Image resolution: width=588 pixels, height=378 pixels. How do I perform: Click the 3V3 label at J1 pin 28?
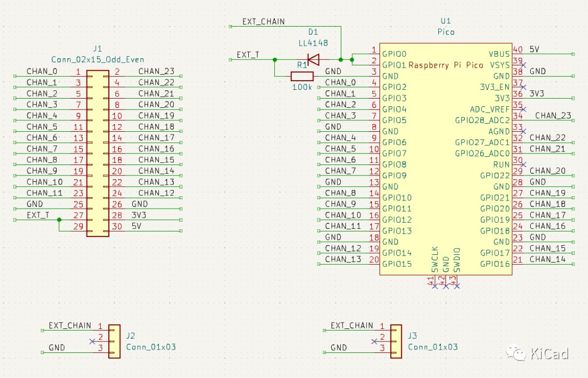click(139, 215)
